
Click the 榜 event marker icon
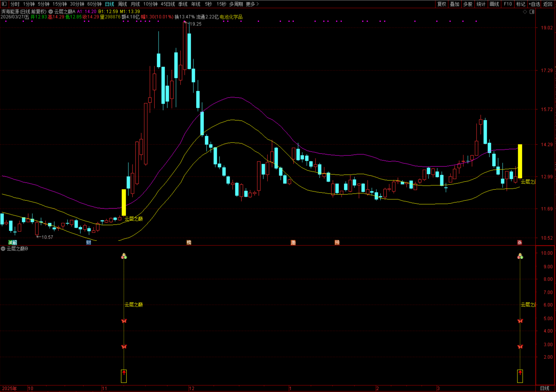point(189,242)
